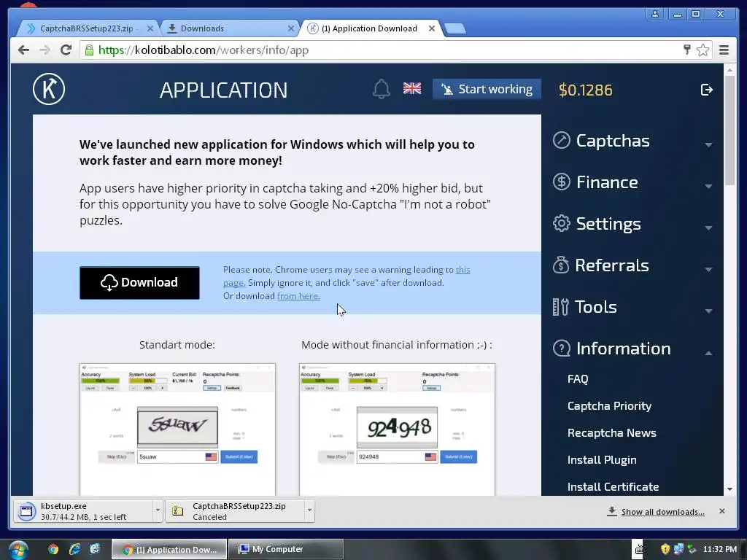Expand the Finance menu arrow
The height and width of the screenshot is (560, 747).
pyautogui.click(x=708, y=186)
